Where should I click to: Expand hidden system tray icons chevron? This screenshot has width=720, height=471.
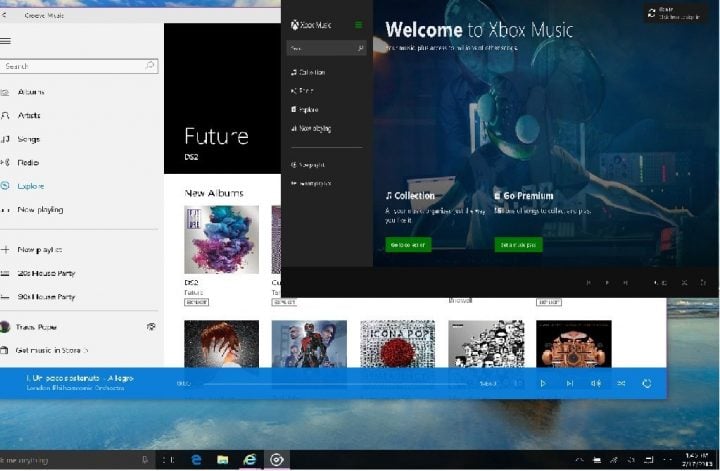[x=579, y=460]
